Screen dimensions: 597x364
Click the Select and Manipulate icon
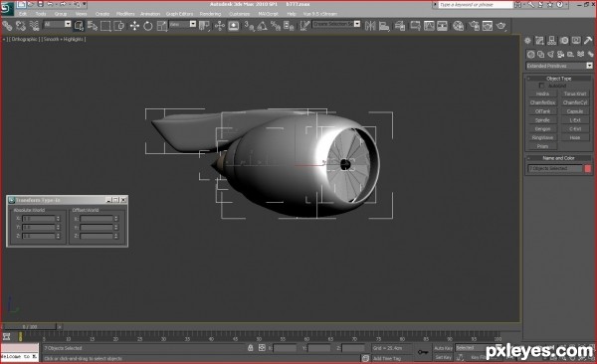220,26
